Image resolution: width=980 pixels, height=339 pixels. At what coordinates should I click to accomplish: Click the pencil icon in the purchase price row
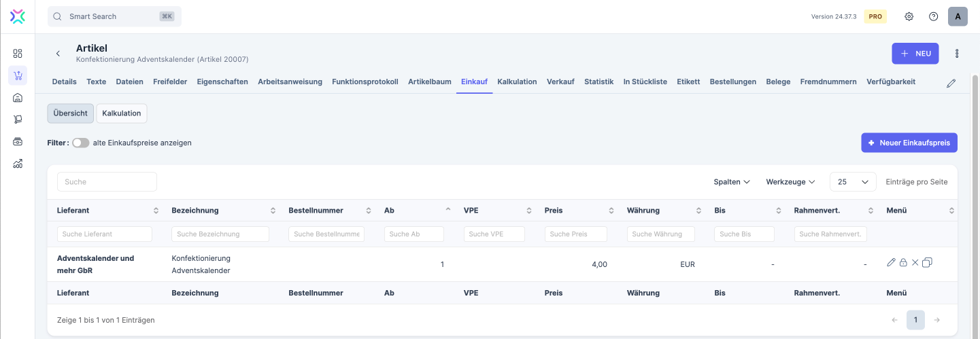click(892, 263)
